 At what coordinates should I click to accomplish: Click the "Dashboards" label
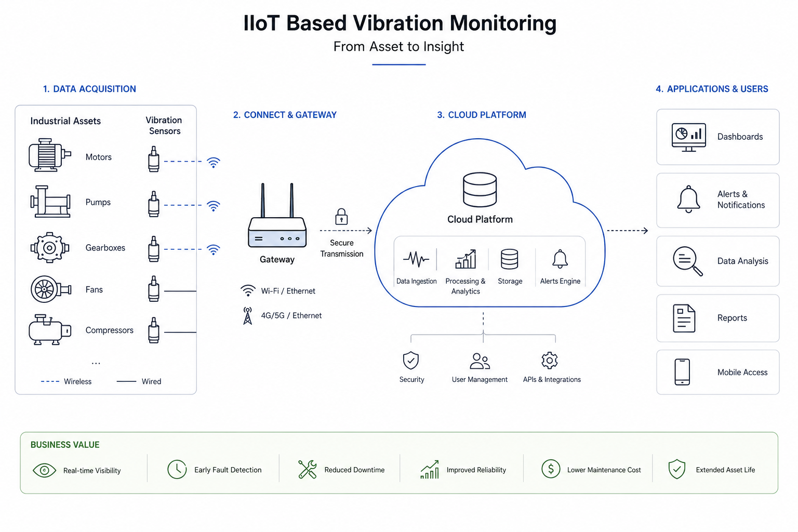pos(740,137)
